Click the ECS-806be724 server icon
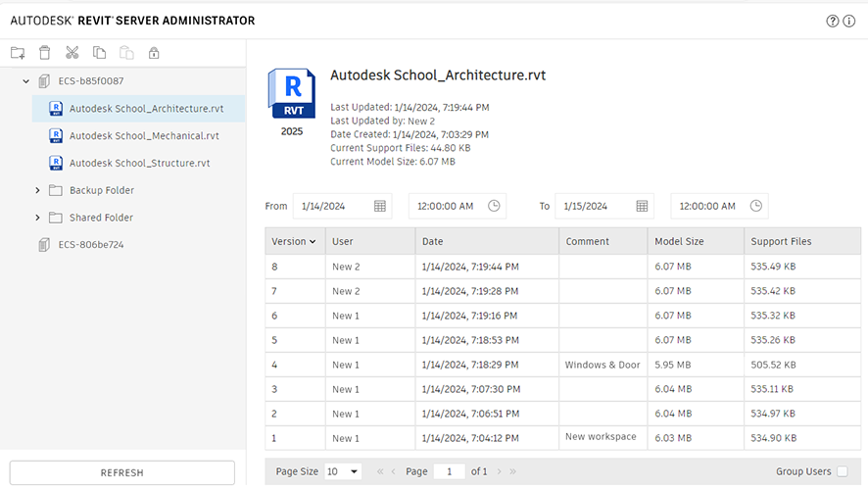This screenshot has width=868, height=491. [44, 245]
